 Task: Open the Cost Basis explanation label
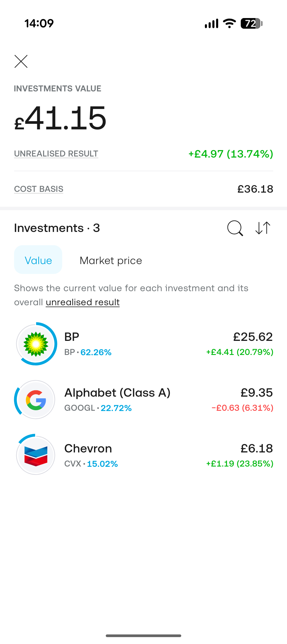click(x=39, y=189)
